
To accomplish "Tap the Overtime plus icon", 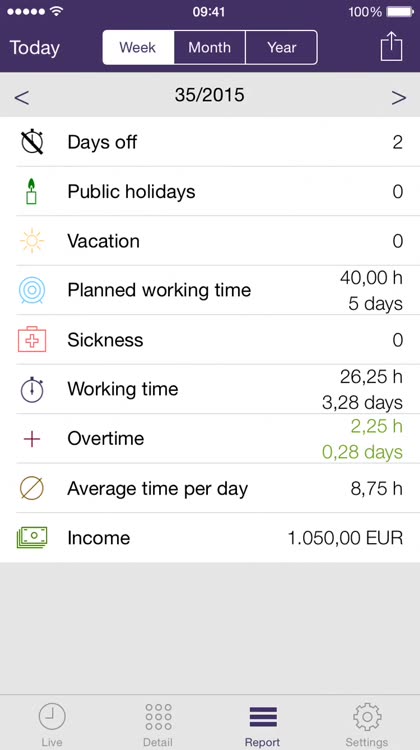I will tap(32, 439).
